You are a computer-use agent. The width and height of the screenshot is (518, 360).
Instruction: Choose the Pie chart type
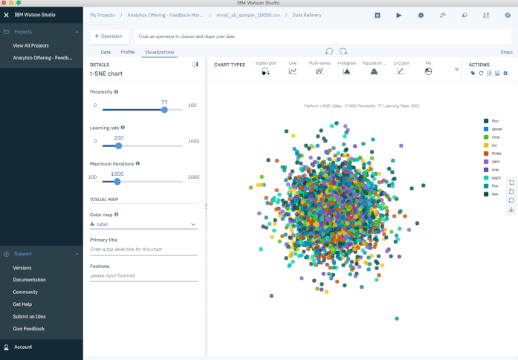428,68
